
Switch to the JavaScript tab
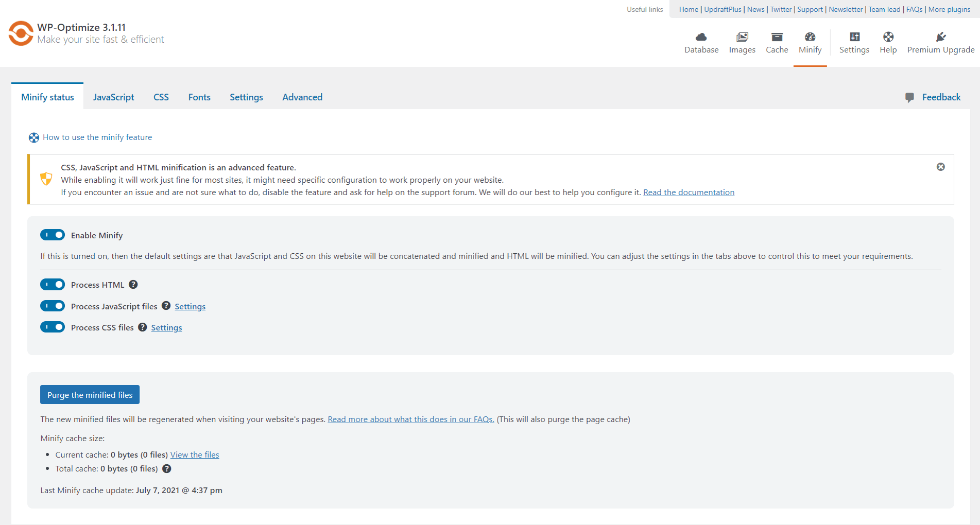click(x=113, y=97)
